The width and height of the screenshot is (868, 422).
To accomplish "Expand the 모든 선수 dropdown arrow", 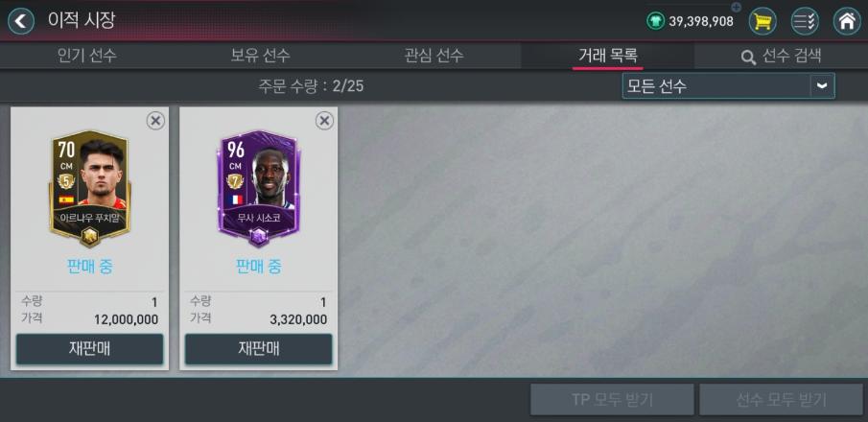I will pos(823,86).
